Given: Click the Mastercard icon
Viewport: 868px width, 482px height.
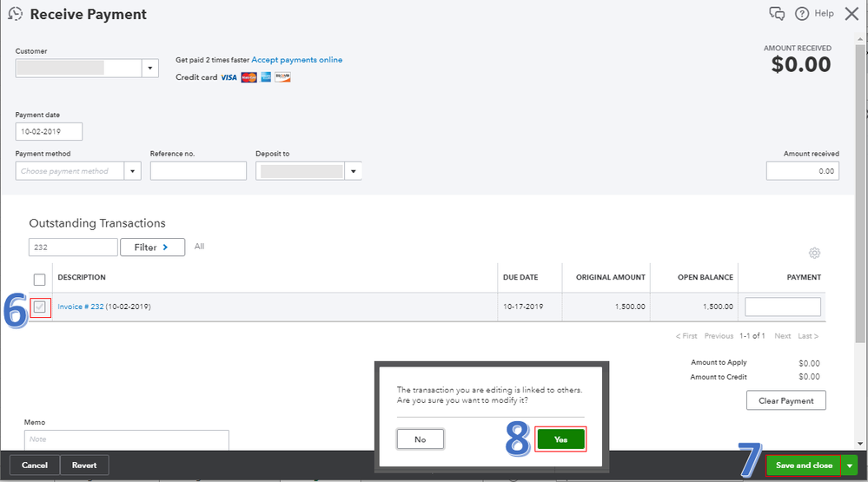Looking at the screenshot, I should [x=249, y=77].
